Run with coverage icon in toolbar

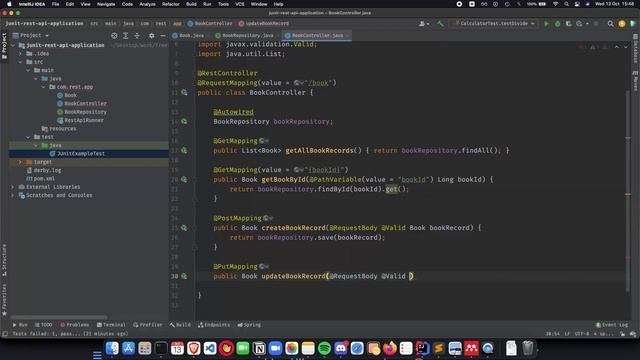tap(569, 24)
